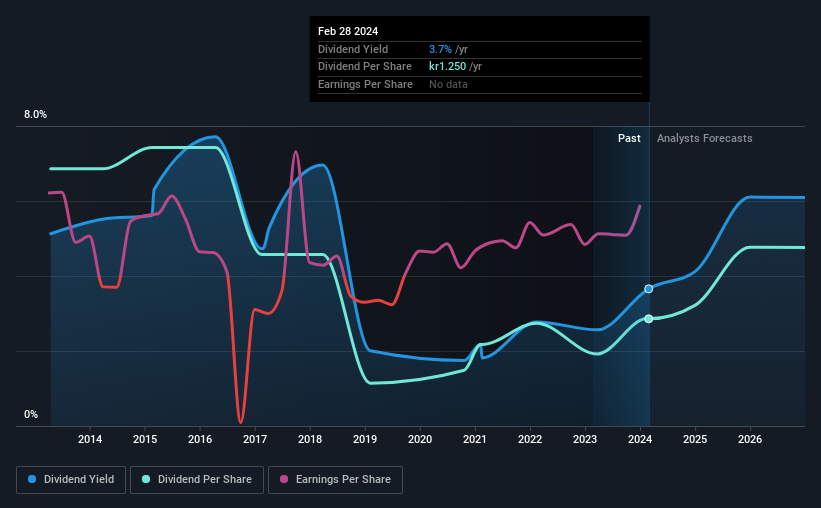Click the Feb 28 2024 tooltip date
This screenshot has height=508, width=821.
pyautogui.click(x=348, y=31)
